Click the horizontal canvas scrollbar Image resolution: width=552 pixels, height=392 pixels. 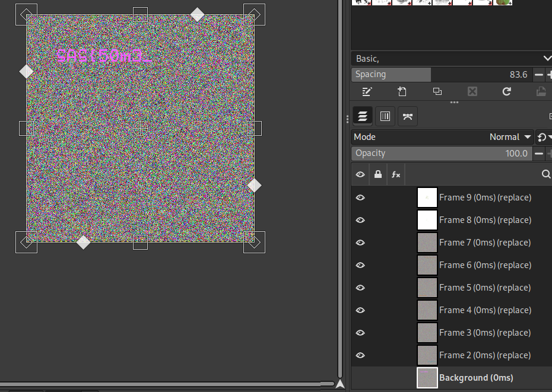coord(167,384)
